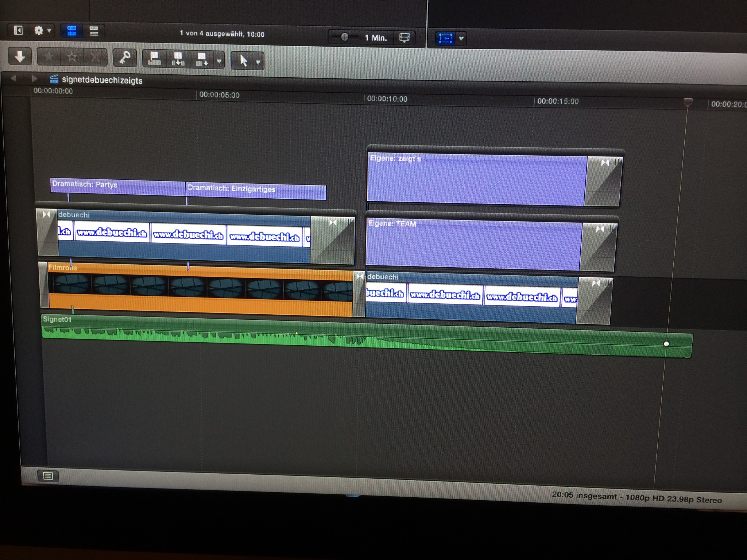Click the start transition on upper debuechi clip
Viewport: 747px width, 560px height.
[x=47, y=232]
